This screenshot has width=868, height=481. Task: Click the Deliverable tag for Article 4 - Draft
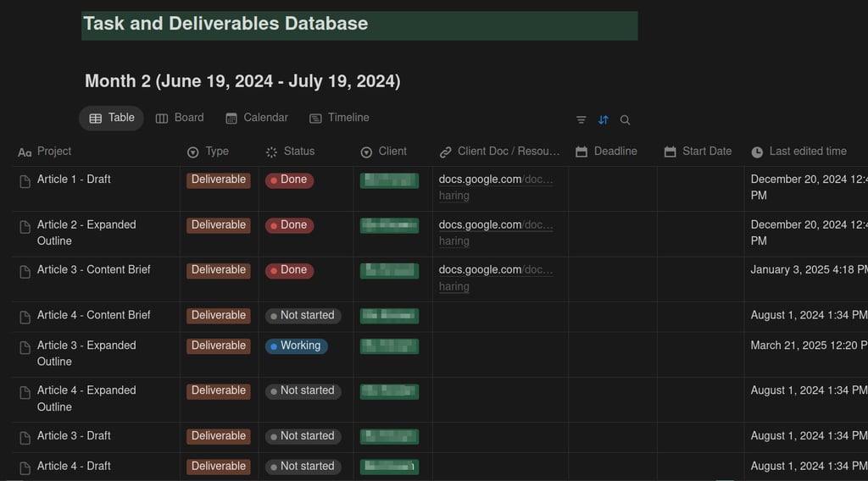click(x=219, y=467)
